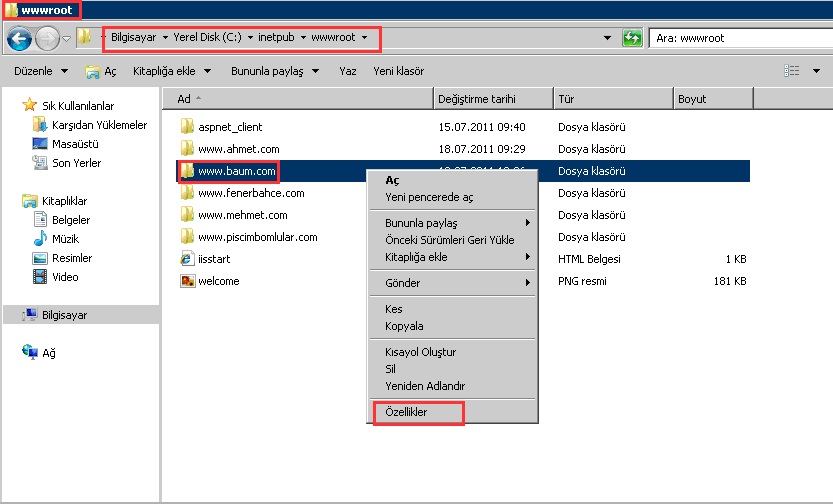
Task: Click the www.piscimbomlular.com folder icon
Action: 187,236
